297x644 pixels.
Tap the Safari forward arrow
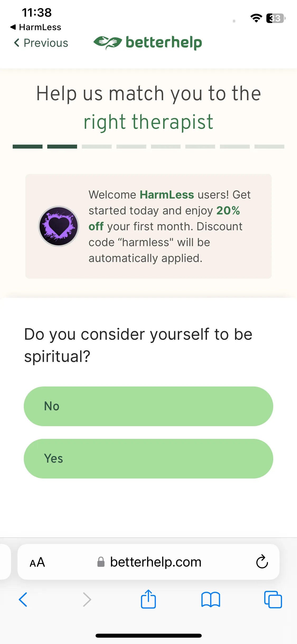click(87, 600)
